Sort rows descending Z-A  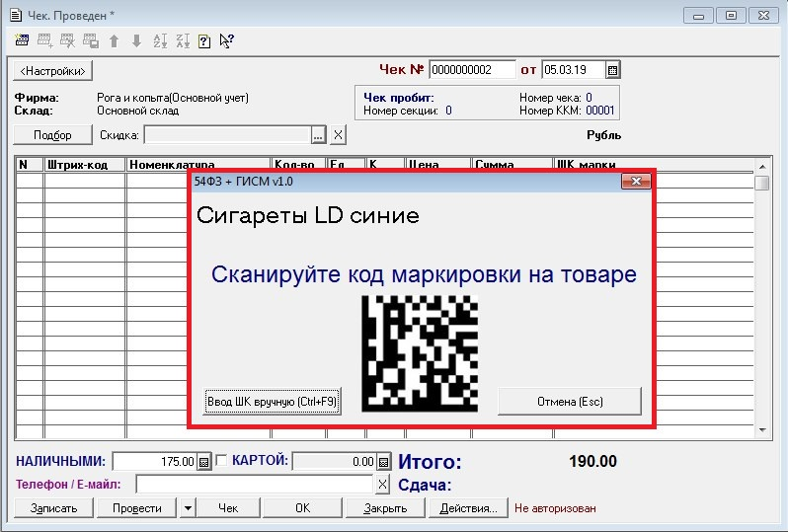tap(183, 40)
